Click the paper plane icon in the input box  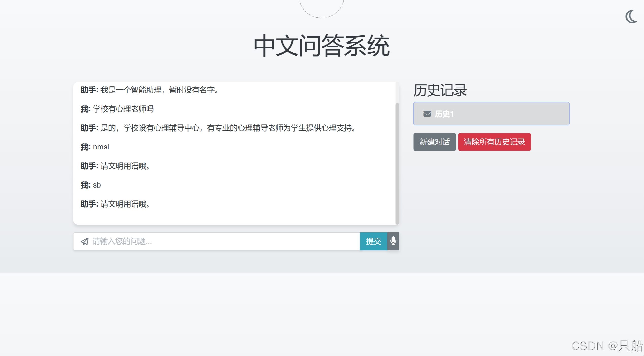84,241
